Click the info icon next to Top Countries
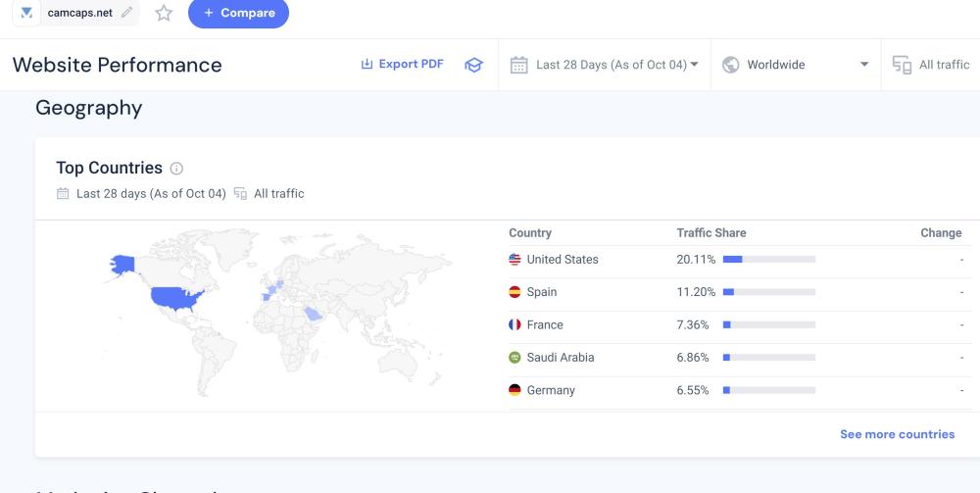Image resolution: width=980 pixels, height=493 pixels. 176,169
